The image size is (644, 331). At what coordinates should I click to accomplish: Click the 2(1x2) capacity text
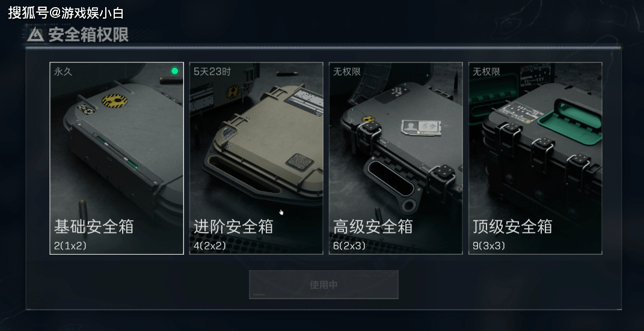[70, 246]
